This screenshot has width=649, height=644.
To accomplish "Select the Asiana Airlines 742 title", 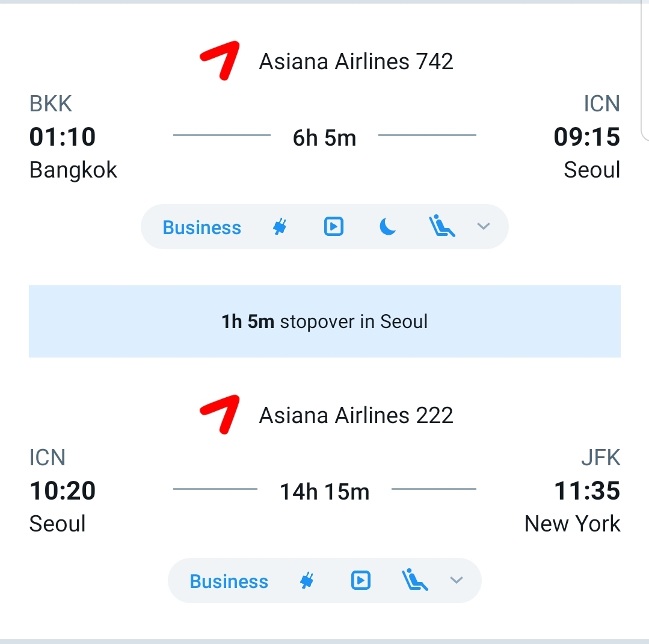I will 356,61.
